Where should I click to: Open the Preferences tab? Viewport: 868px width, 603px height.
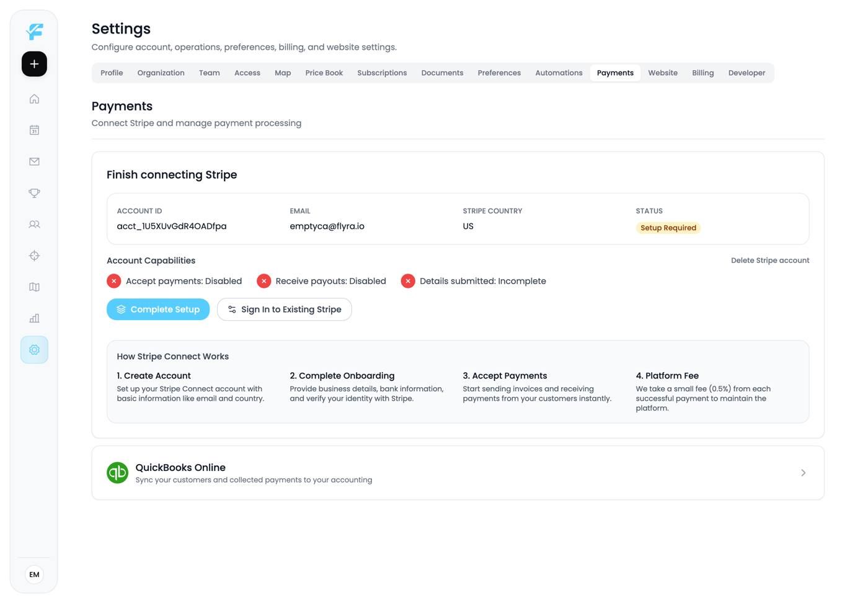coord(499,73)
